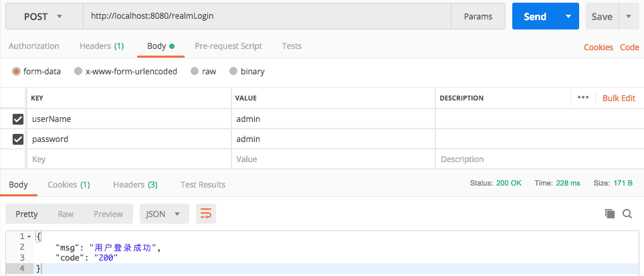Viewport: 644px width, 276px height.
Task: Open the JSON format dropdown
Action: 164,214
